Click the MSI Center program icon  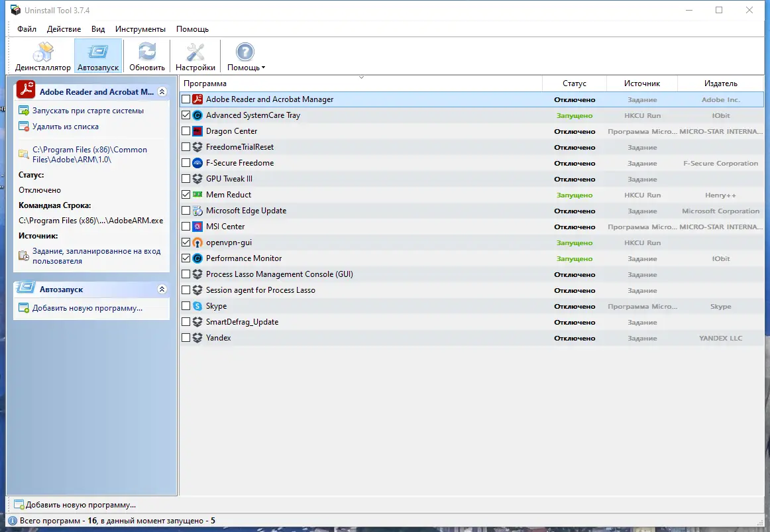[x=197, y=227]
